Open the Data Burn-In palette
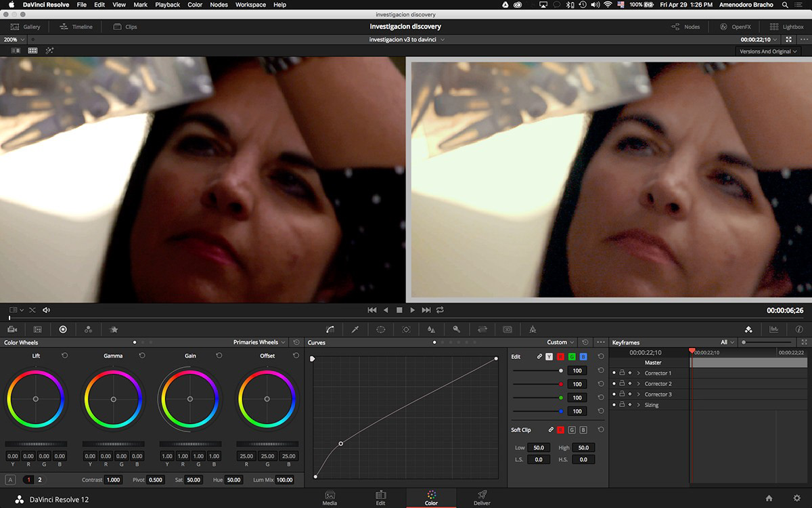Screen dimensions: 812x508 coord(533,329)
